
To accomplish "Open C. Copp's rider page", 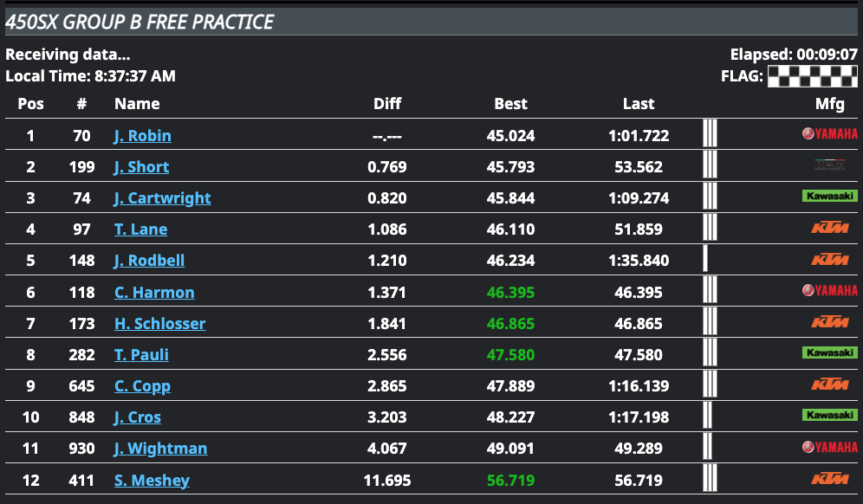I will 142,386.
